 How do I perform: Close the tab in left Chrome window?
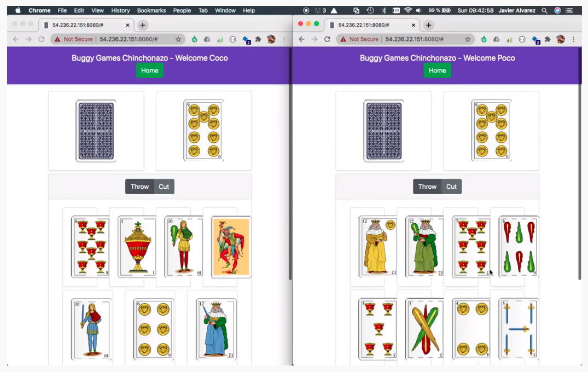coord(127,25)
